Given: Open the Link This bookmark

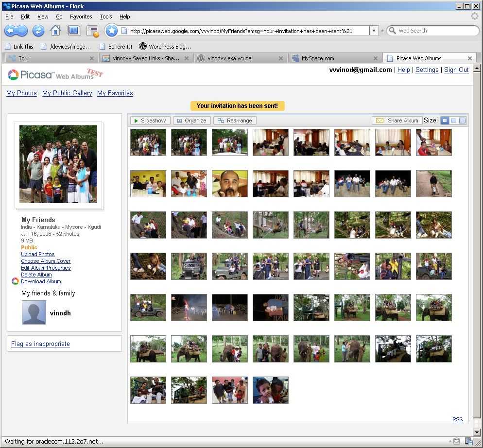Looking at the screenshot, I should coord(19,47).
